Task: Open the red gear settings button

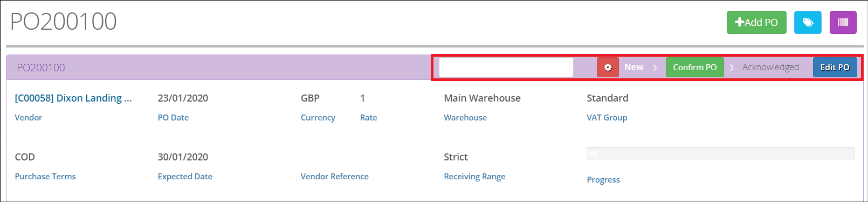Action: pos(608,67)
